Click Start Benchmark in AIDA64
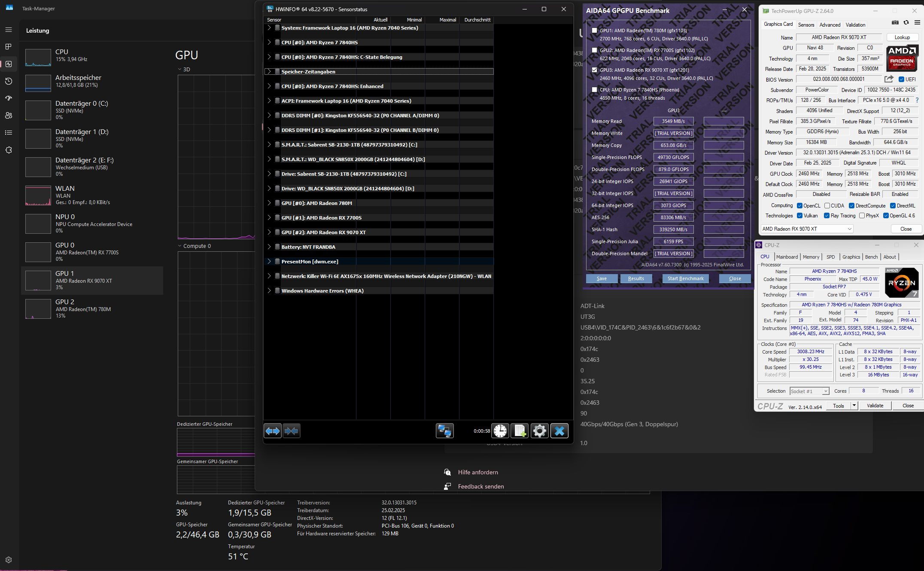The image size is (924, 571). click(x=685, y=278)
